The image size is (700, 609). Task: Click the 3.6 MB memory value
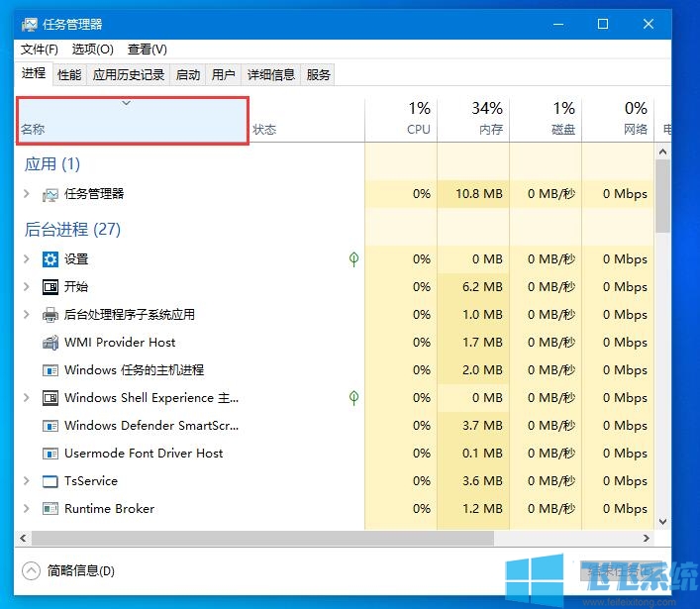(482, 481)
